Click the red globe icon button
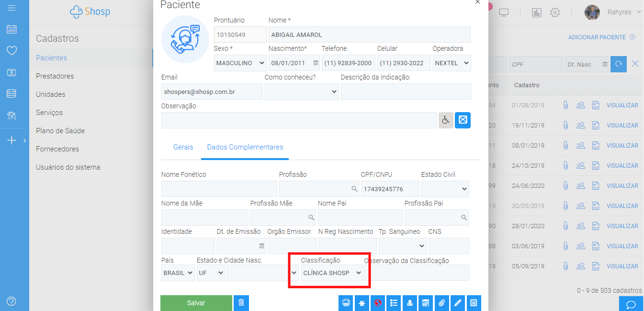 click(x=378, y=303)
